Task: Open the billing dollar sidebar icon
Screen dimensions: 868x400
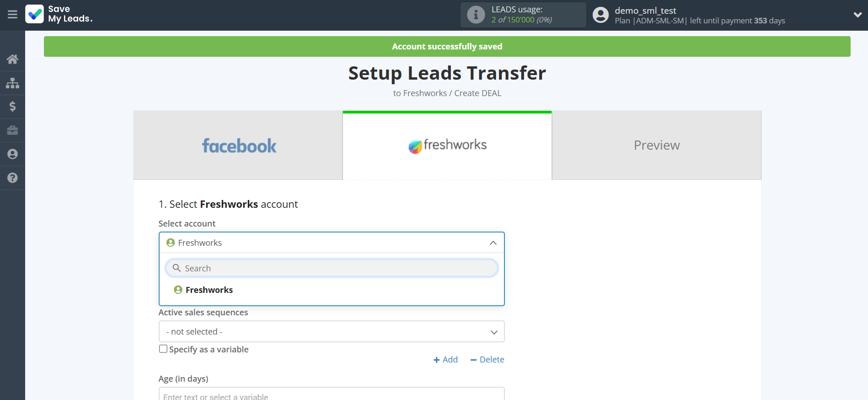Action: coord(12,107)
